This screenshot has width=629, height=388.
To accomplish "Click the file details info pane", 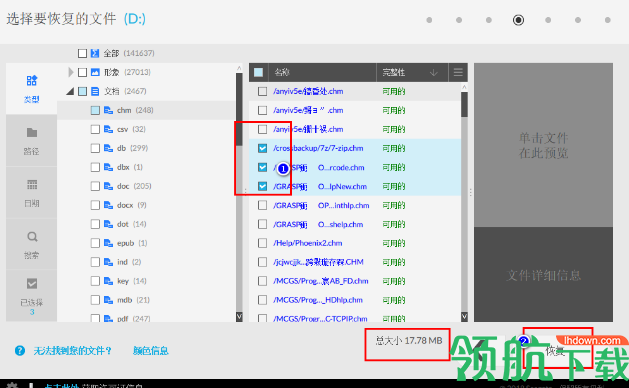I will click(x=544, y=274).
